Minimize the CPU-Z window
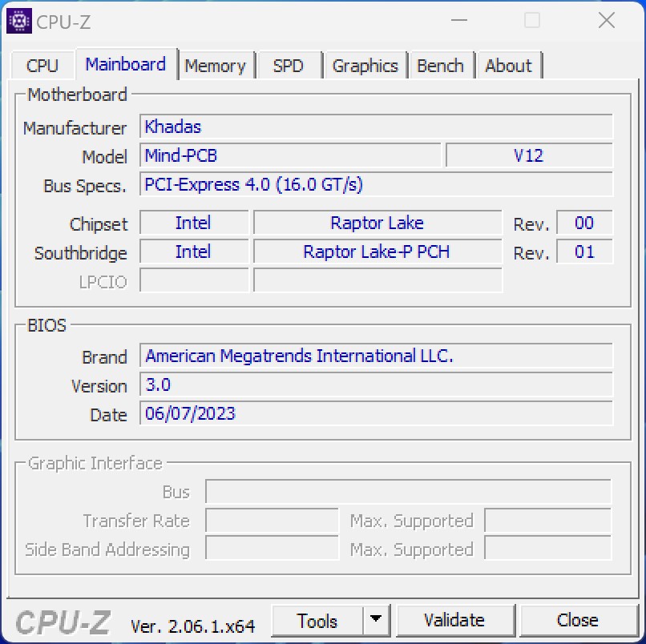 pos(459,20)
